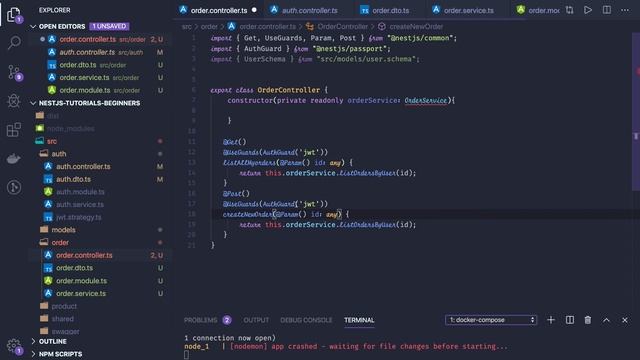The image size is (640, 360).
Task: Switch to the auth.controller.ts tab
Action: pyautogui.click(x=309, y=10)
